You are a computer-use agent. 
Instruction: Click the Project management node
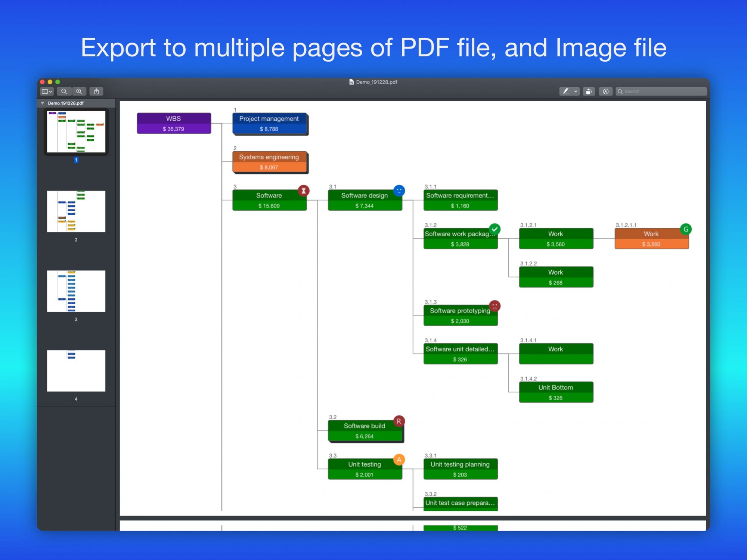pos(269,123)
